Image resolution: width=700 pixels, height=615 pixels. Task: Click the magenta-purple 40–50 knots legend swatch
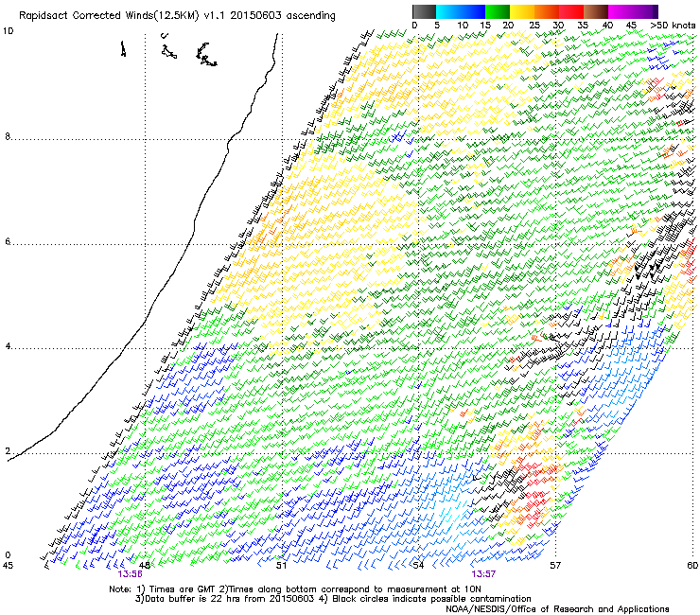coord(633,11)
